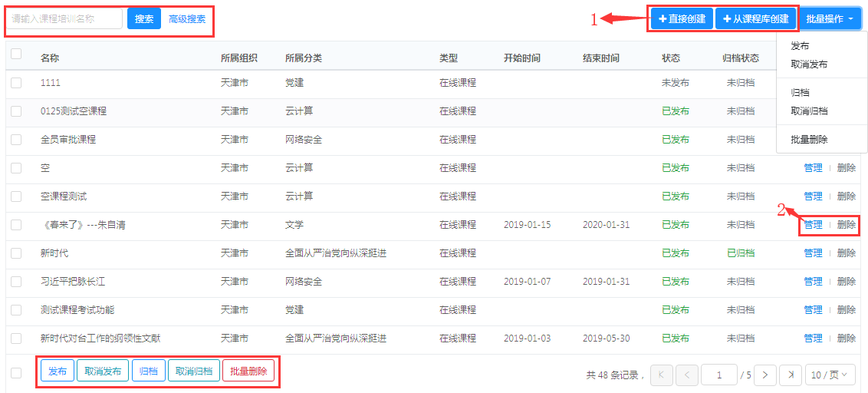
Task: Focus the course name search field
Action: 65,19
